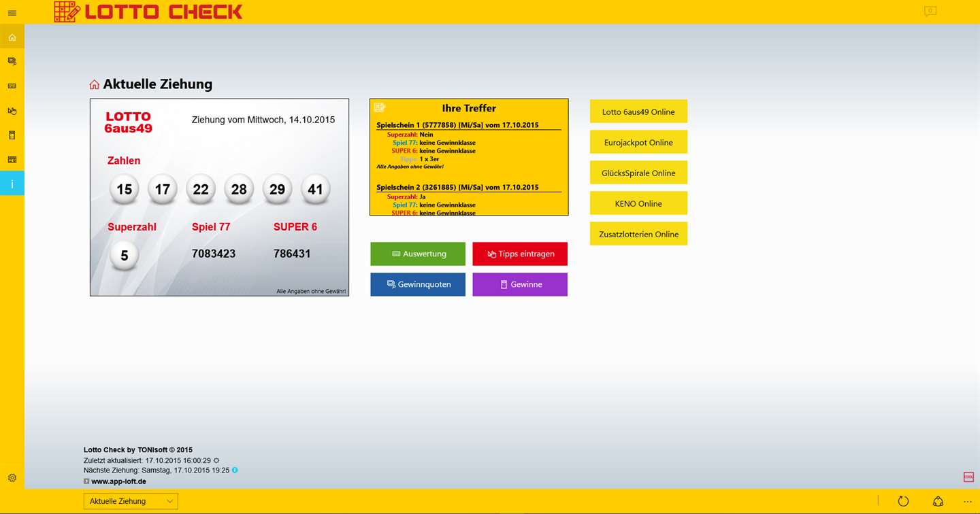
Task: Click the small red icon at right edge
Action: pyautogui.click(x=968, y=477)
